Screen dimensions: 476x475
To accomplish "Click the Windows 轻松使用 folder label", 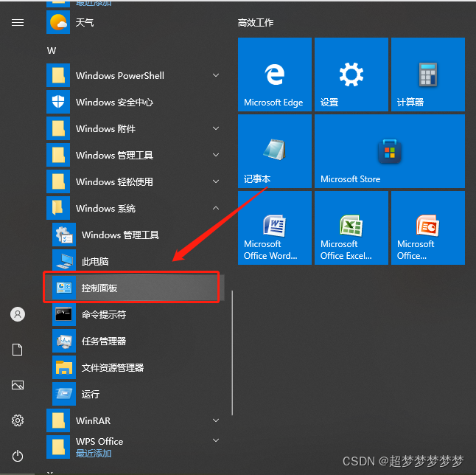I will click(x=114, y=181).
